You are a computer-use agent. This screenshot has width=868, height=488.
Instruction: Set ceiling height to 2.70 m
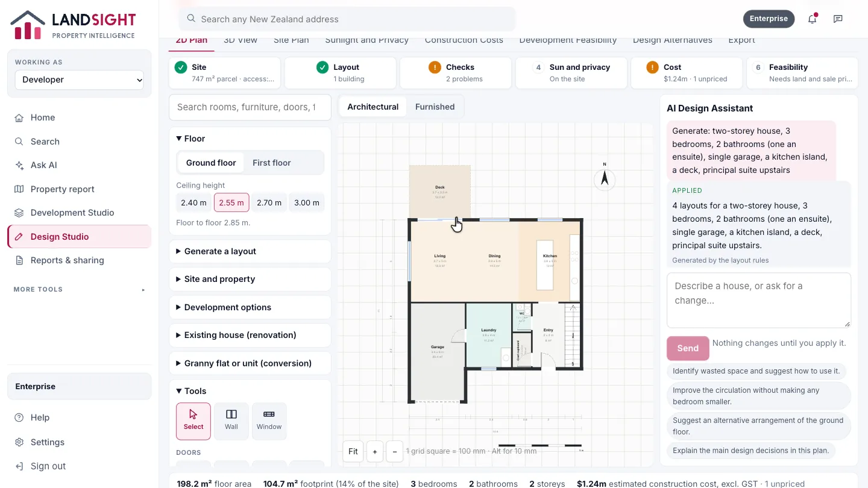(269, 202)
